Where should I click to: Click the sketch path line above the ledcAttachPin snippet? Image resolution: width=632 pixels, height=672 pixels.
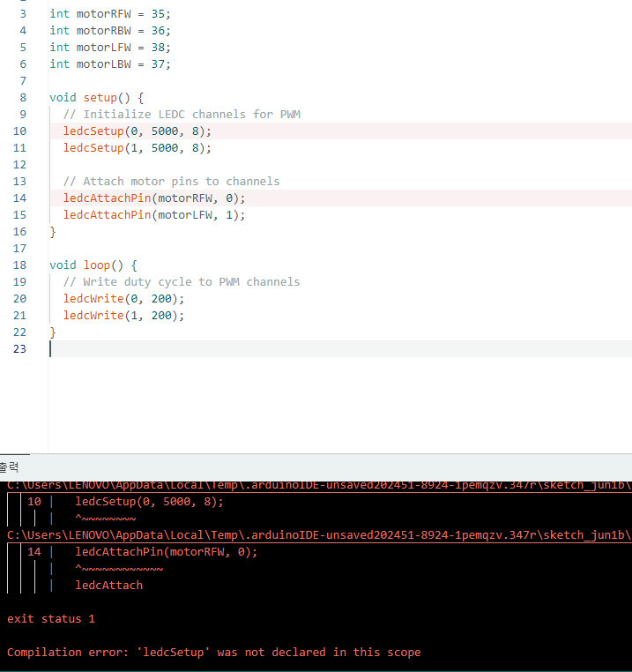pos(319,534)
